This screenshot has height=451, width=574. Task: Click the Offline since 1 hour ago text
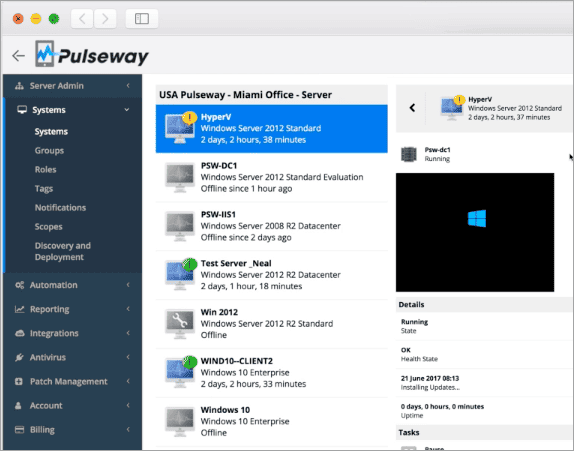246,189
